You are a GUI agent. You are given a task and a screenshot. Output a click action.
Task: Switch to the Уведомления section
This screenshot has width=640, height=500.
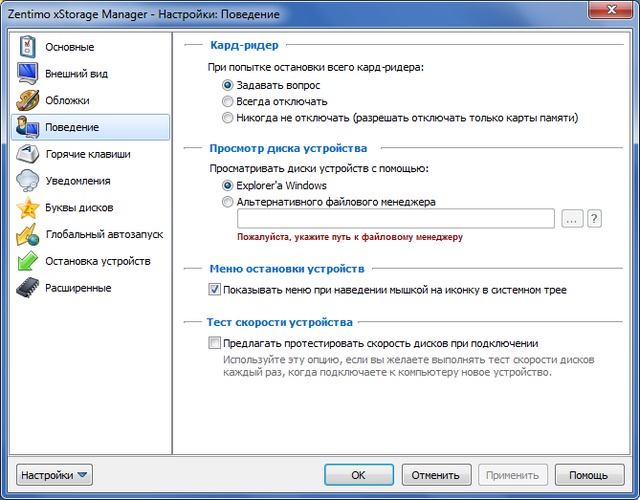pos(90,181)
